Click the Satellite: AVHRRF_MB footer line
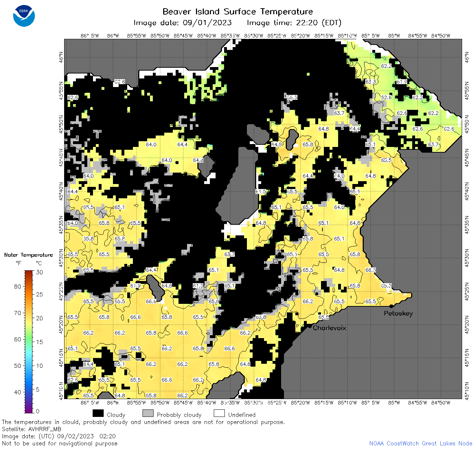This screenshot has width=476, height=449. click(31, 429)
